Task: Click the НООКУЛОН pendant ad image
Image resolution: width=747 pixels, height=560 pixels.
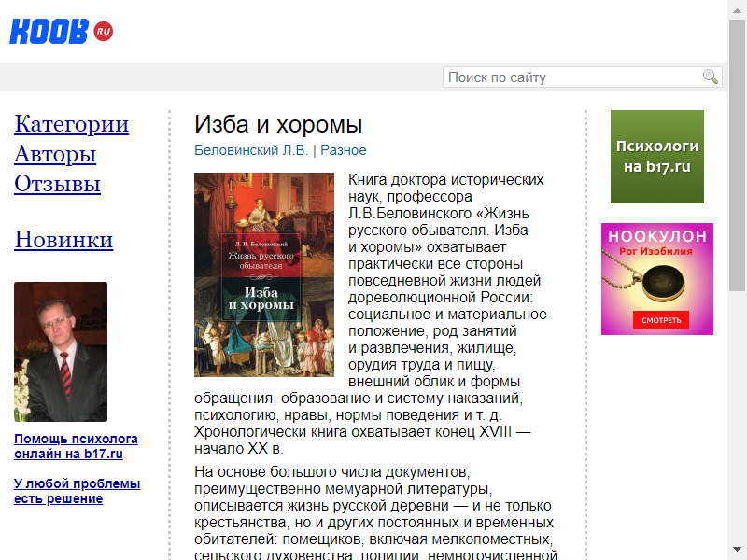Action: point(657,279)
